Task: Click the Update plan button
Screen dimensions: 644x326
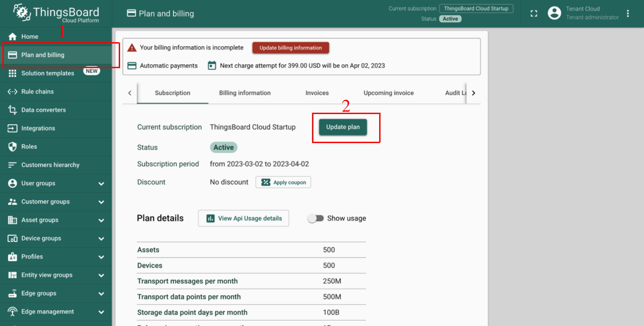Action: [x=343, y=127]
